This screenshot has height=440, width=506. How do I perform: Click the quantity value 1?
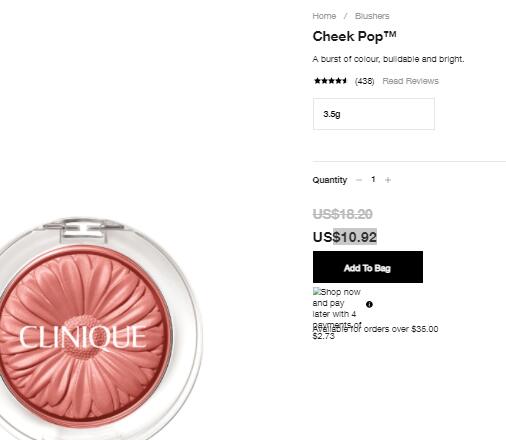[373, 180]
